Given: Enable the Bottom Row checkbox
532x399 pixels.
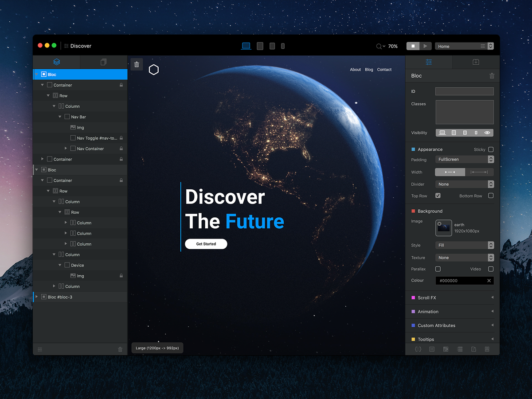Looking at the screenshot, I should [x=491, y=196].
